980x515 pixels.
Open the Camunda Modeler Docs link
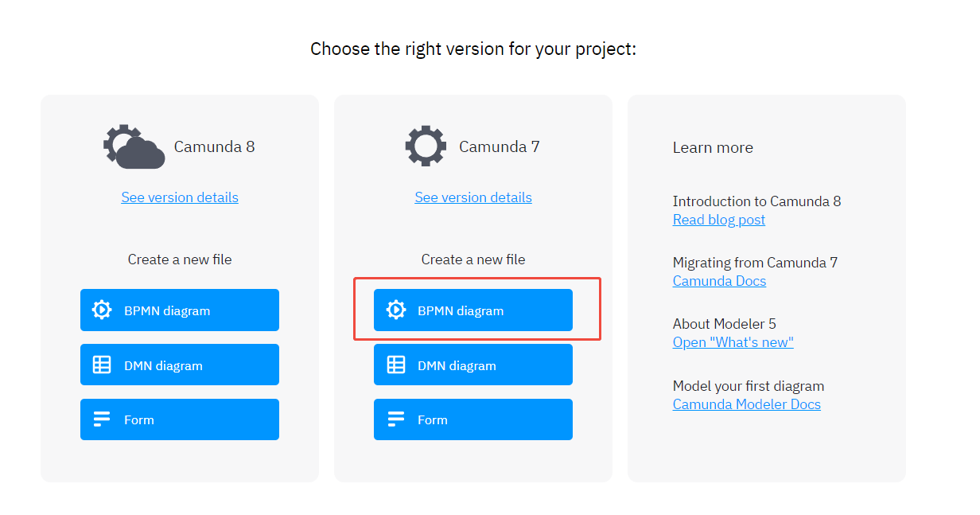tap(747, 404)
